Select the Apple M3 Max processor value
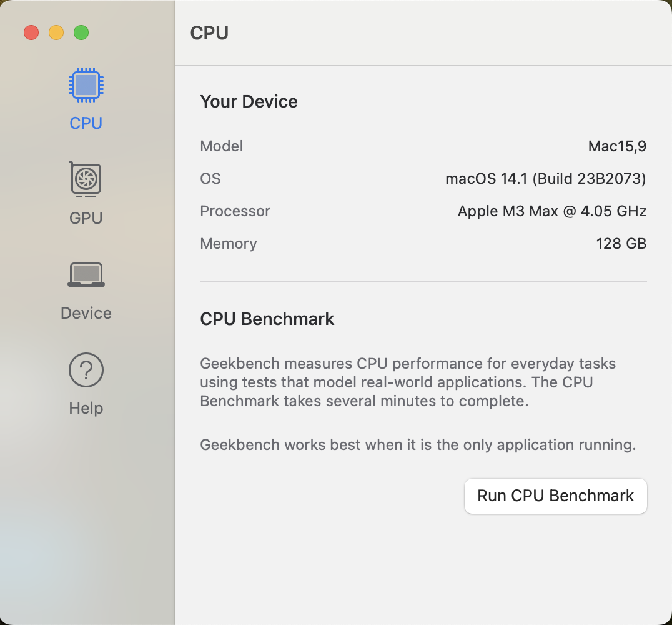The height and width of the screenshot is (625, 672). [x=551, y=211]
